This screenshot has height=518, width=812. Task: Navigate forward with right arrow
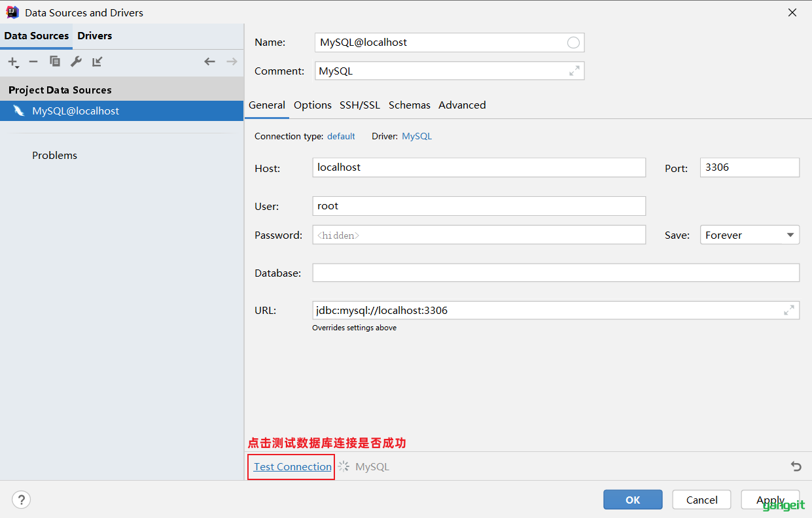pos(232,61)
